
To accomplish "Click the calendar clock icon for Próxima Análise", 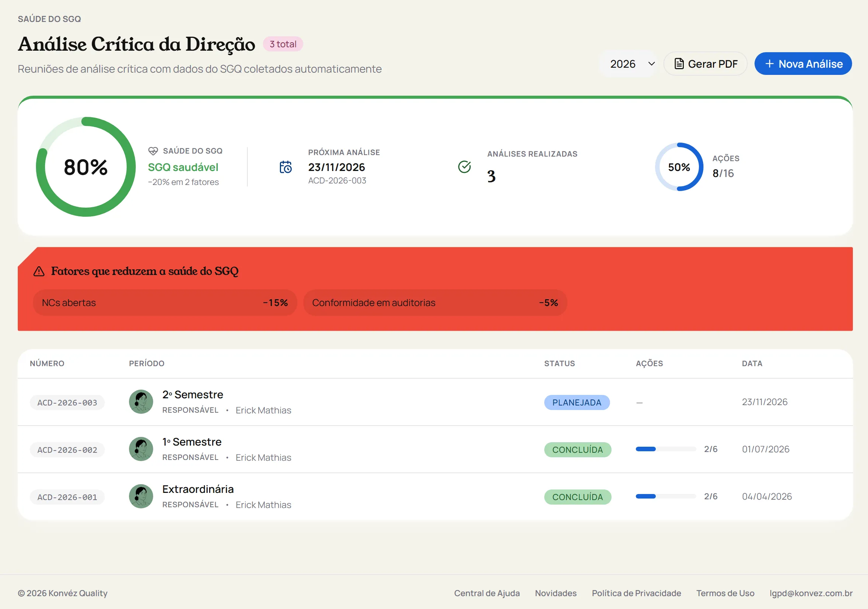I will (286, 167).
